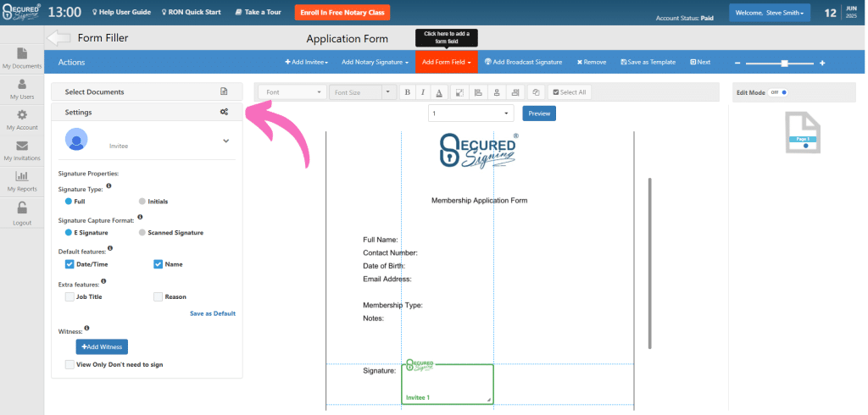Uncheck the Date/Time checkbox
The width and height of the screenshot is (868, 415).
pyautogui.click(x=70, y=264)
